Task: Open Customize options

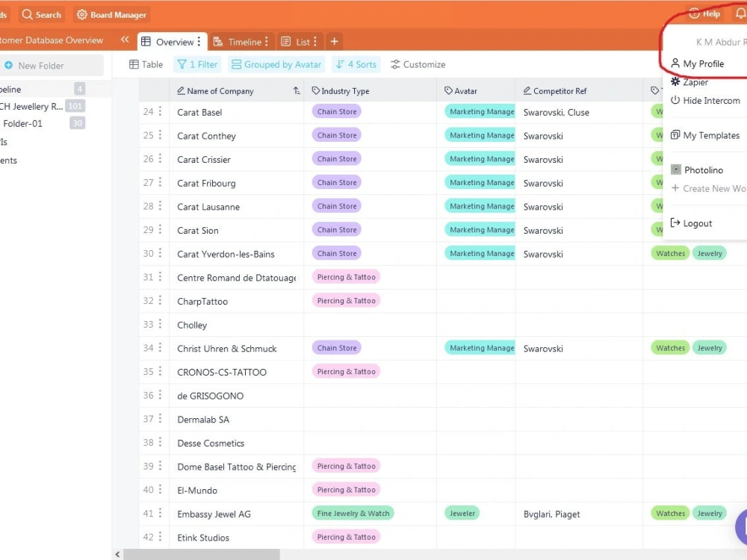Action: [418, 64]
